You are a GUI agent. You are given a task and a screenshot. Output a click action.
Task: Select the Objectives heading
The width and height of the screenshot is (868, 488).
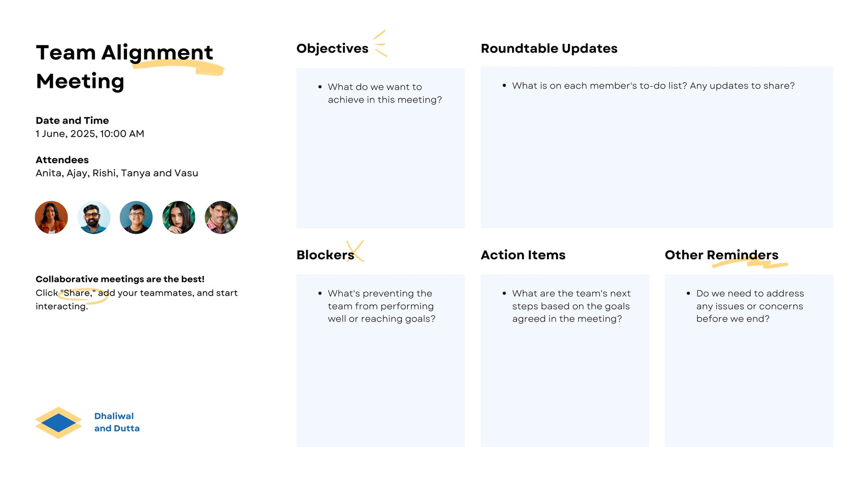tap(332, 49)
